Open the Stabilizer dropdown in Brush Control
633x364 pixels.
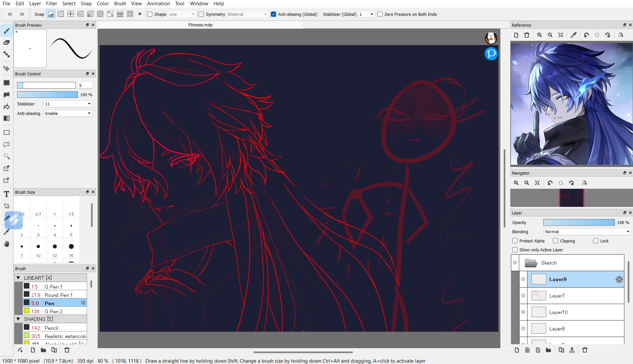(68, 104)
